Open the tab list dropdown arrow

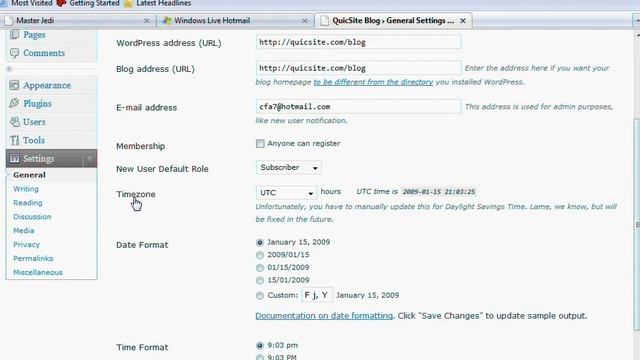[x=637, y=20]
